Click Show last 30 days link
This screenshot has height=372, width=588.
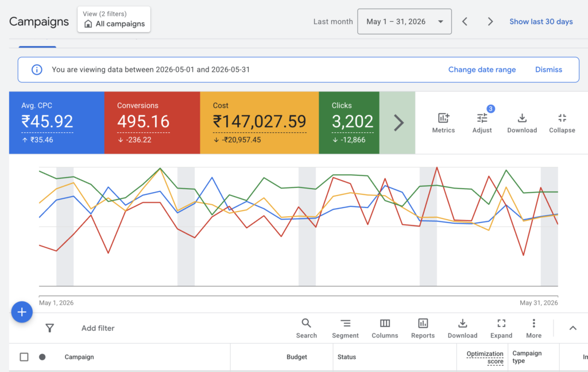click(541, 21)
